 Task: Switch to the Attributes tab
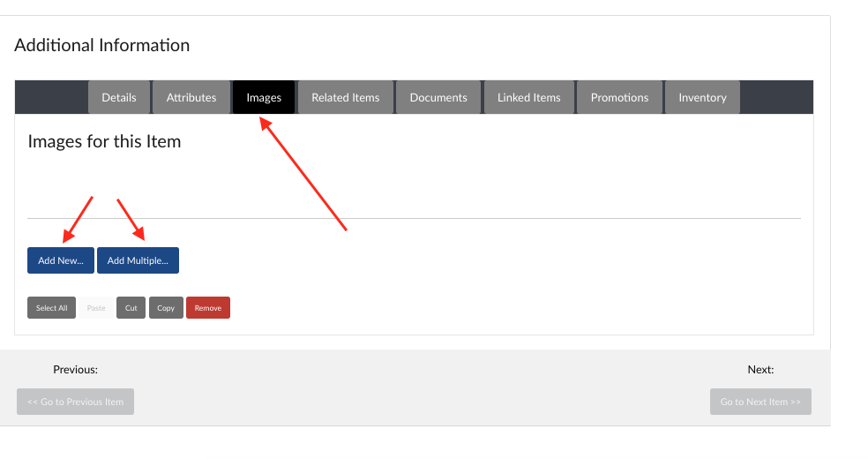coord(191,97)
